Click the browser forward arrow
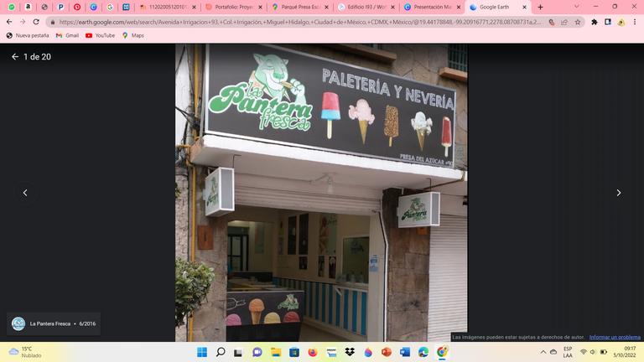644x362 pixels. point(23,22)
